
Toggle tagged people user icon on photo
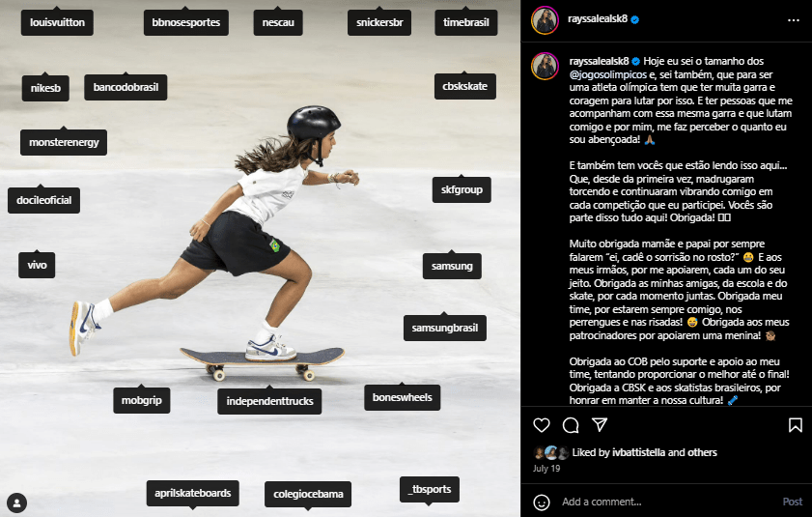pos(17,503)
